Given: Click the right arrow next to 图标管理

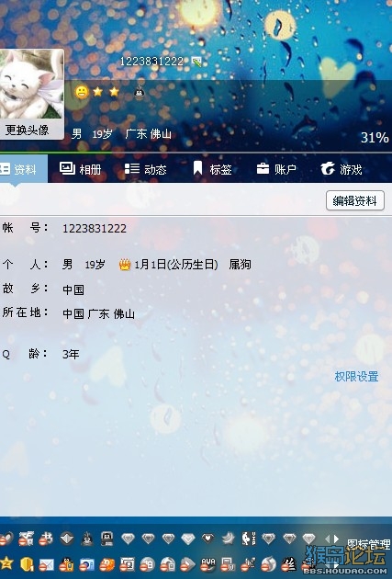Looking at the screenshot, I should coord(336,539).
